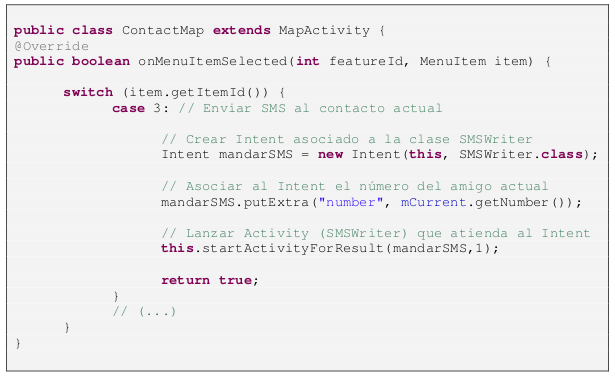Click the Enviar SMS comment
The height and width of the screenshot is (378, 615).
310,108
